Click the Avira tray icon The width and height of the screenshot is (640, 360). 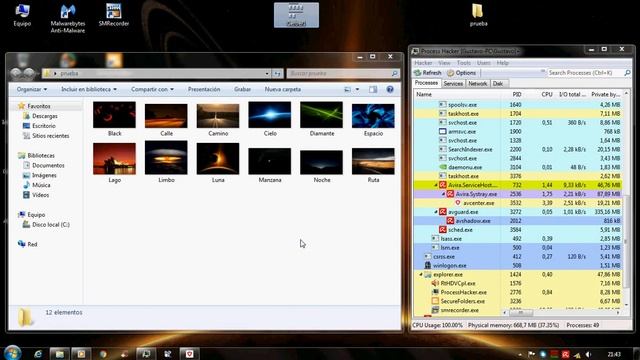coord(565,354)
